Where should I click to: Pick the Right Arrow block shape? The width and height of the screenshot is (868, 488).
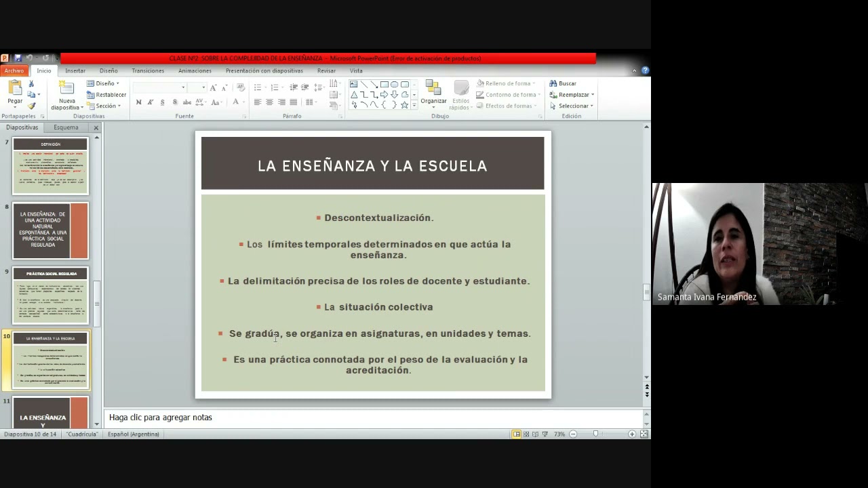coord(384,95)
